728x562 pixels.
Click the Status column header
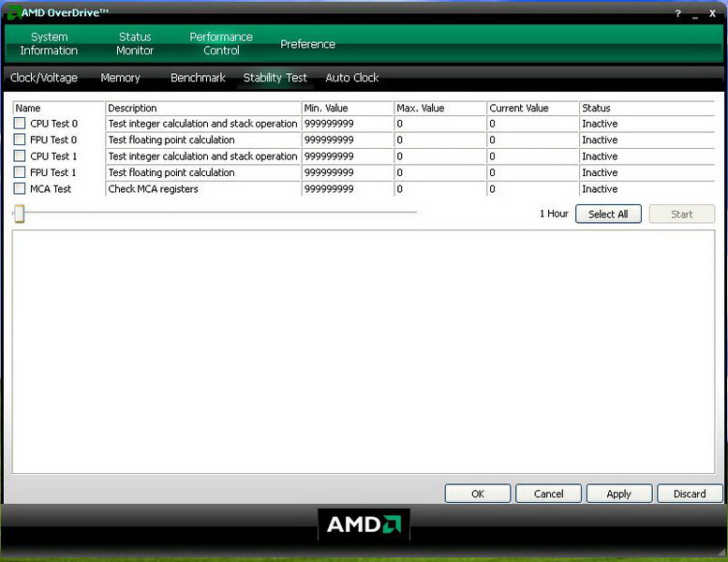coord(647,108)
